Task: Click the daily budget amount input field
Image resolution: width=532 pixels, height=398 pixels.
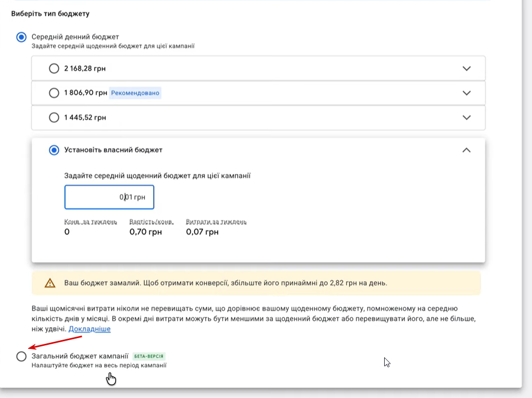Action: [x=109, y=197]
